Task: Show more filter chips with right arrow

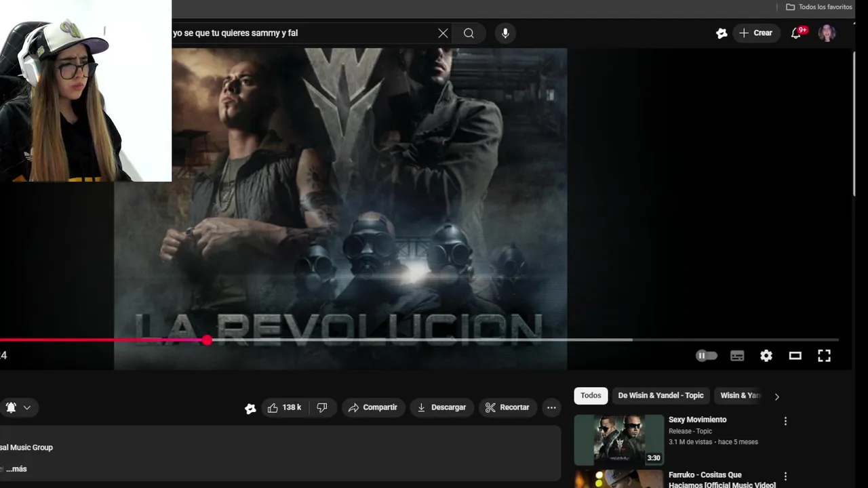Action: [x=777, y=396]
